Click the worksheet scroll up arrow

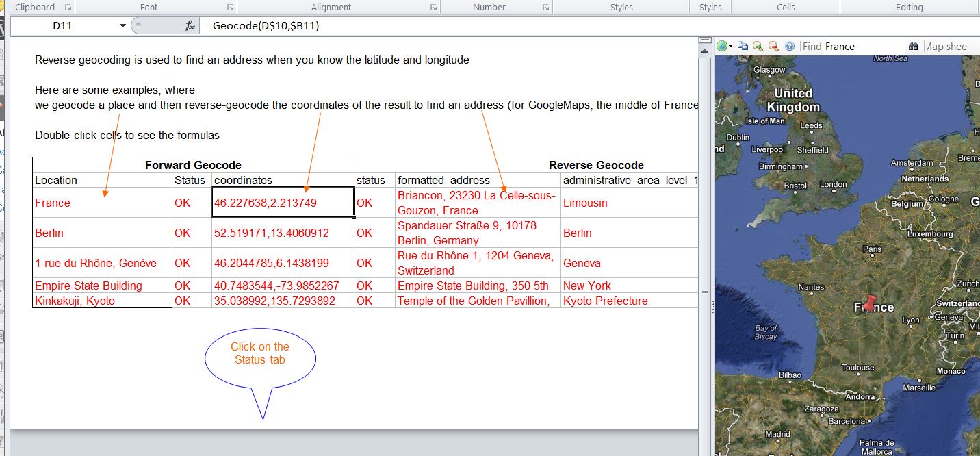tap(705, 41)
